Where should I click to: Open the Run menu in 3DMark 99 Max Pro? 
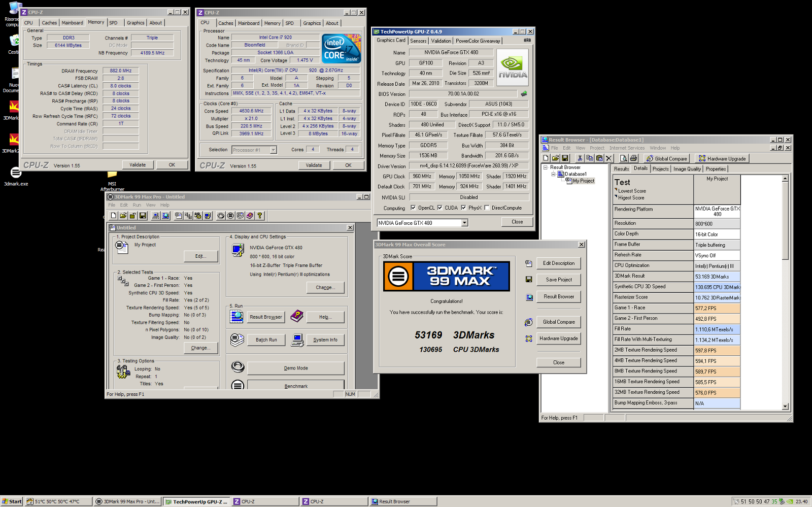tap(137, 205)
